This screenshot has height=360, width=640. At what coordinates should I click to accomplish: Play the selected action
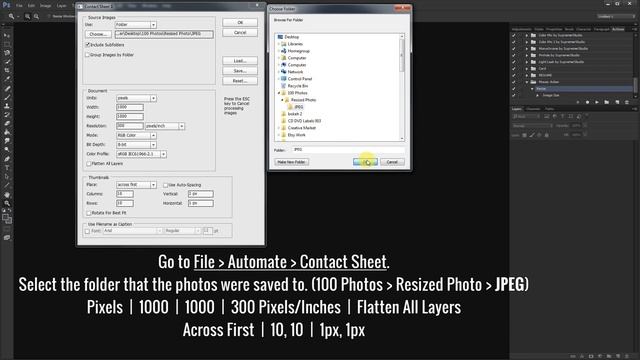click(597, 102)
